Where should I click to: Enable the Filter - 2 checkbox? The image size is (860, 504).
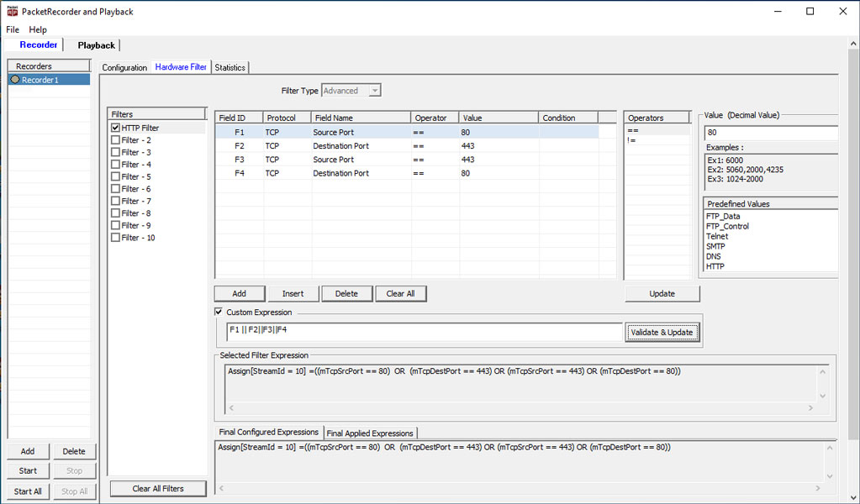(115, 139)
